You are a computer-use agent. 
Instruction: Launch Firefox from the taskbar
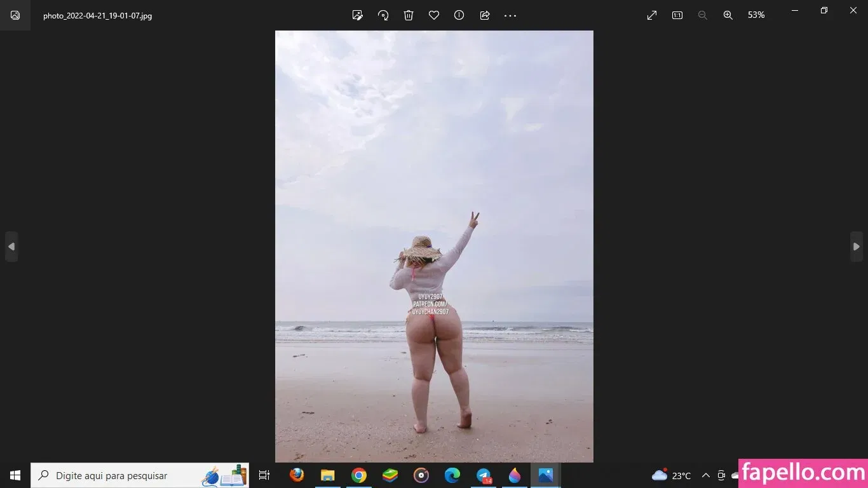tap(297, 475)
